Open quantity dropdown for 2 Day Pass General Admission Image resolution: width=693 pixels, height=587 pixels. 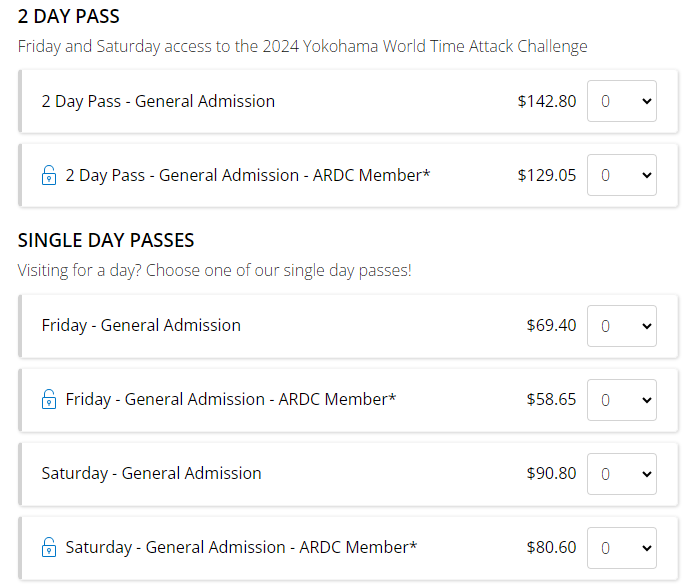(x=621, y=101)
